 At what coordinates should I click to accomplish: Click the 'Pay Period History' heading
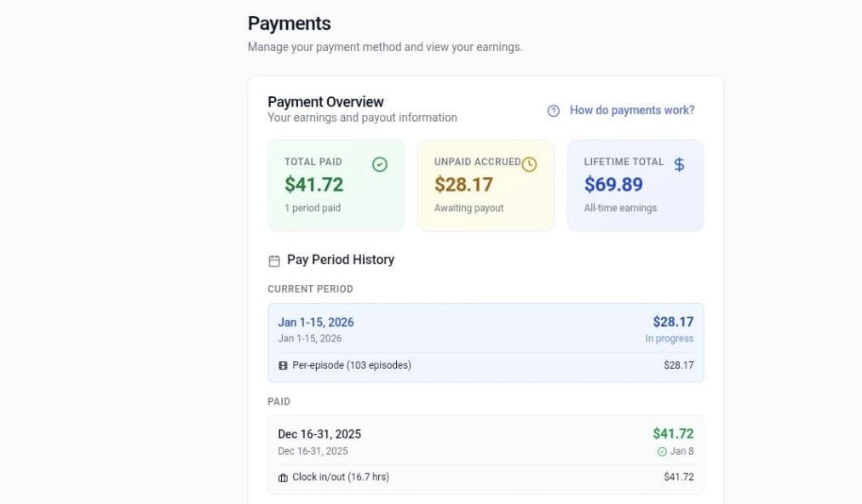pos(341,260)
